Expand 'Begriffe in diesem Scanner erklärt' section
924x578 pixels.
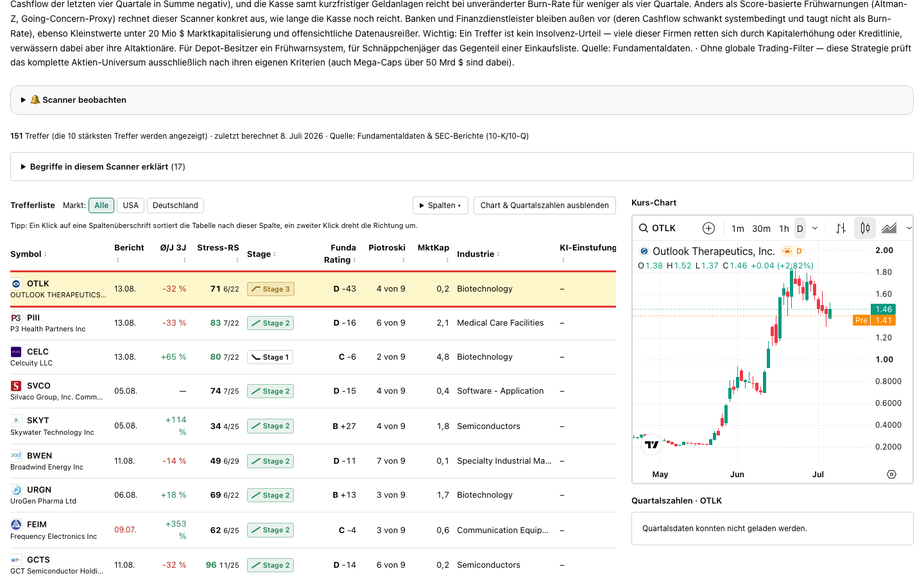coord(462,167)
